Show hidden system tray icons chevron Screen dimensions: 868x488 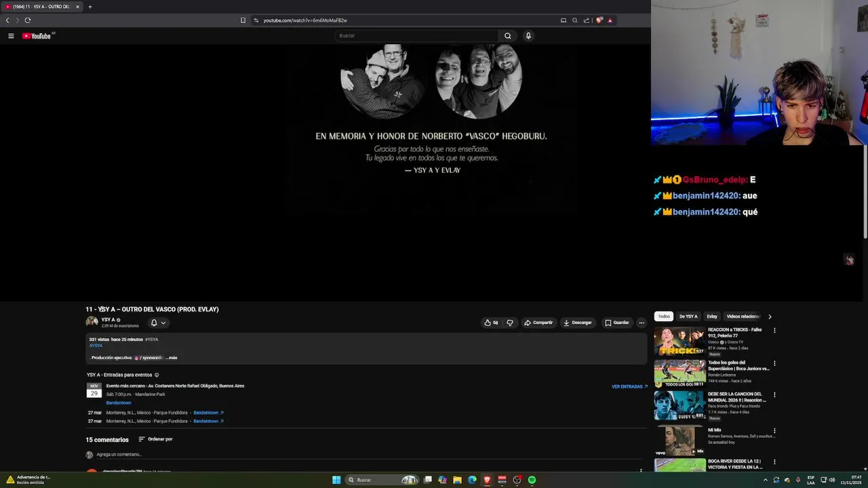tap(766, 480)
